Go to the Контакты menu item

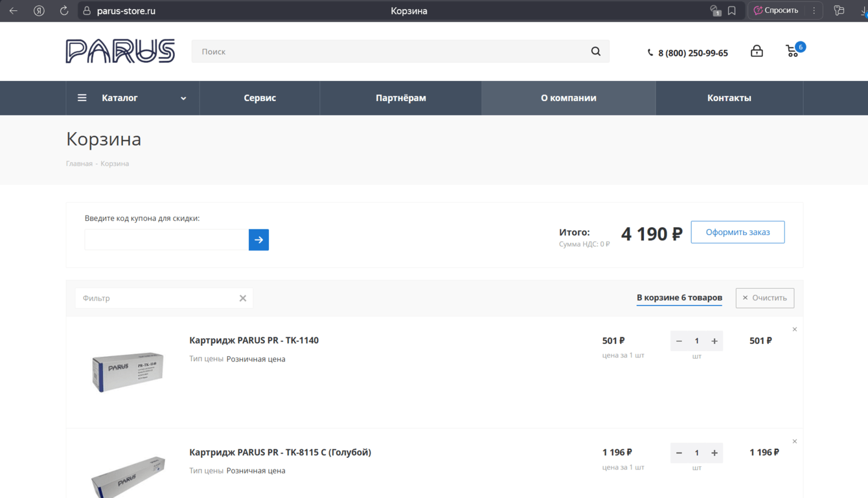pyautogui.click(x=729, y=98)
